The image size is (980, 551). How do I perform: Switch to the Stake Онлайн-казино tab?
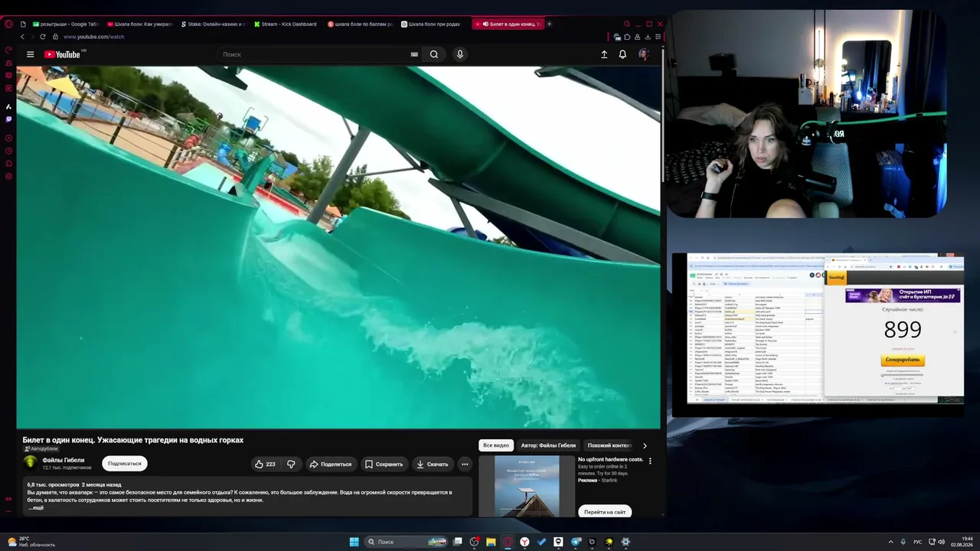tap(213, 24)
